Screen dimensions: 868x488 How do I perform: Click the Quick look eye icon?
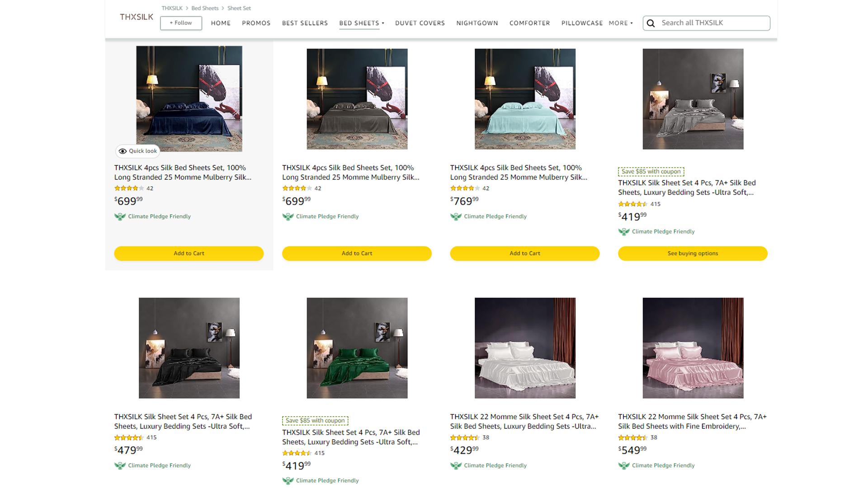[123, 151]
